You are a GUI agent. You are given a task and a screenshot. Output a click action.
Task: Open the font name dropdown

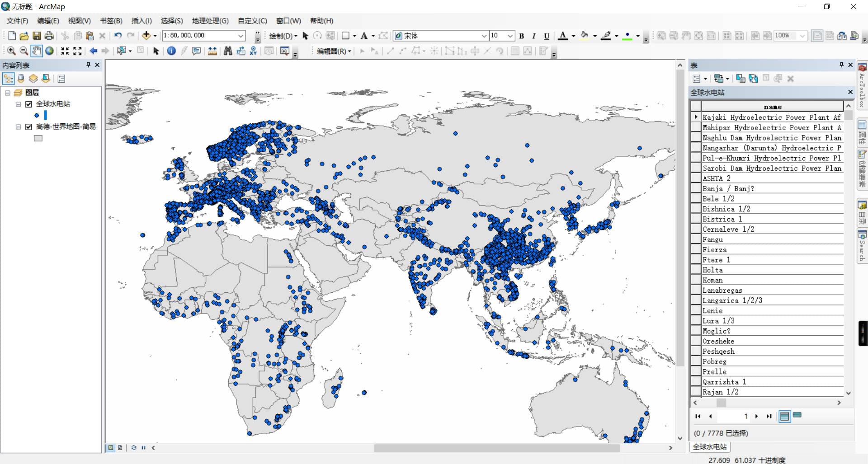pyautogui.click(x=484, y=36)
